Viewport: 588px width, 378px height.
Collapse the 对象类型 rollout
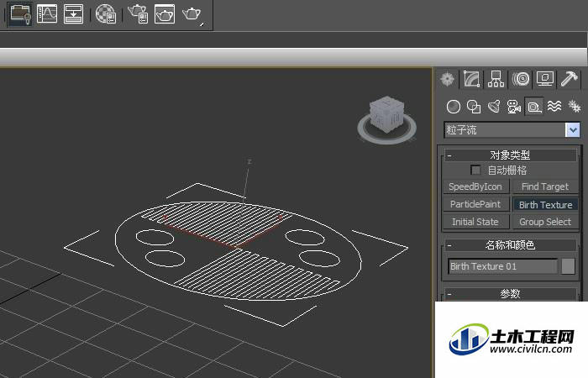(x=511, y=155)
